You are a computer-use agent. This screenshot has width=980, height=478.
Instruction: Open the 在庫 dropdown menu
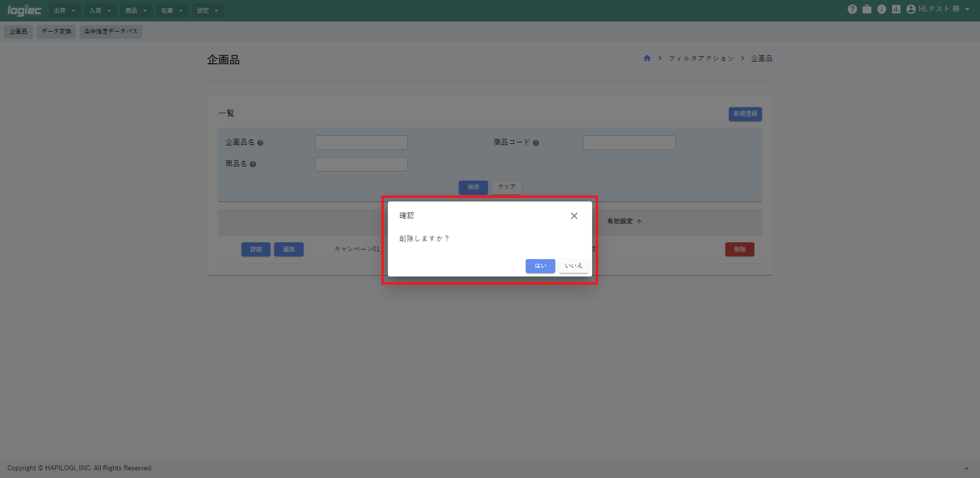click(x=172, y=11)
